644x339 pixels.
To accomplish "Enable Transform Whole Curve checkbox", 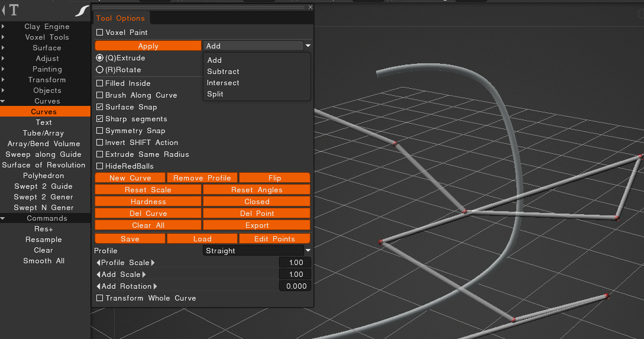I will [100, 298].
